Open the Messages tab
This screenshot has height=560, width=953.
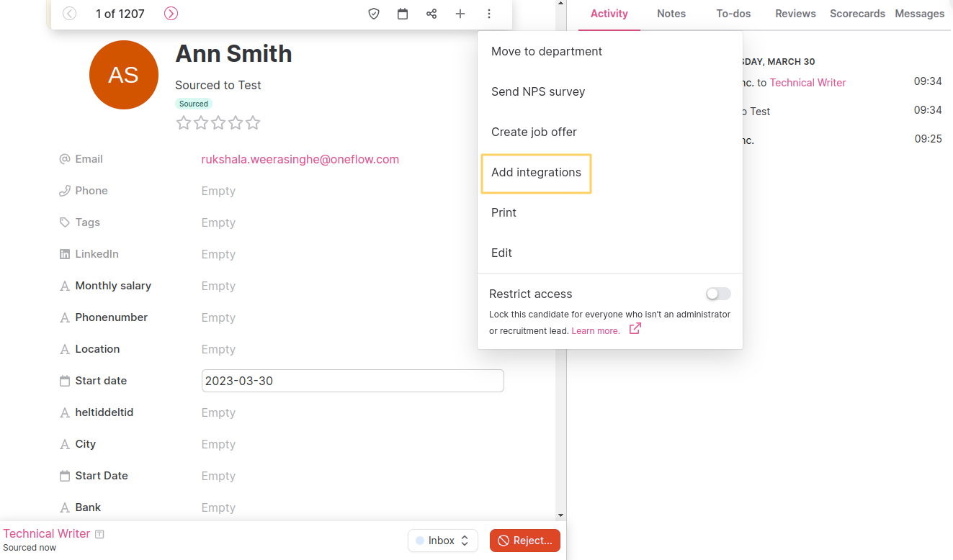click(919, 14)
